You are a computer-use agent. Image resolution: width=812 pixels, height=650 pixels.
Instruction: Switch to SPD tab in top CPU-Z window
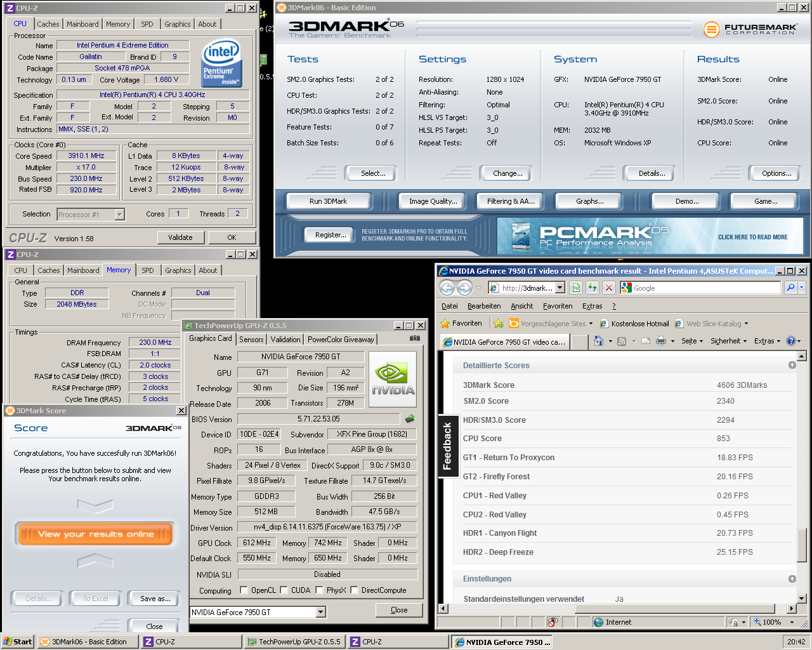(147, 24)
